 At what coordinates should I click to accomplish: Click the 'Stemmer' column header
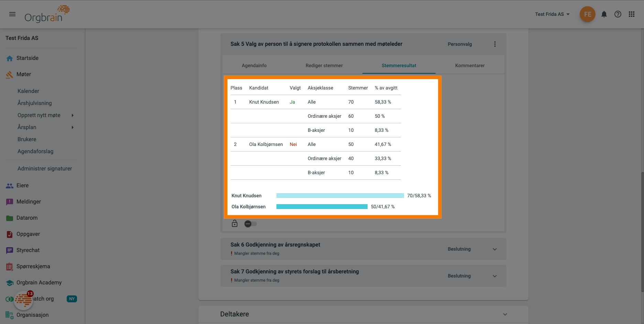pyautogui.click(x=358, y=88)
